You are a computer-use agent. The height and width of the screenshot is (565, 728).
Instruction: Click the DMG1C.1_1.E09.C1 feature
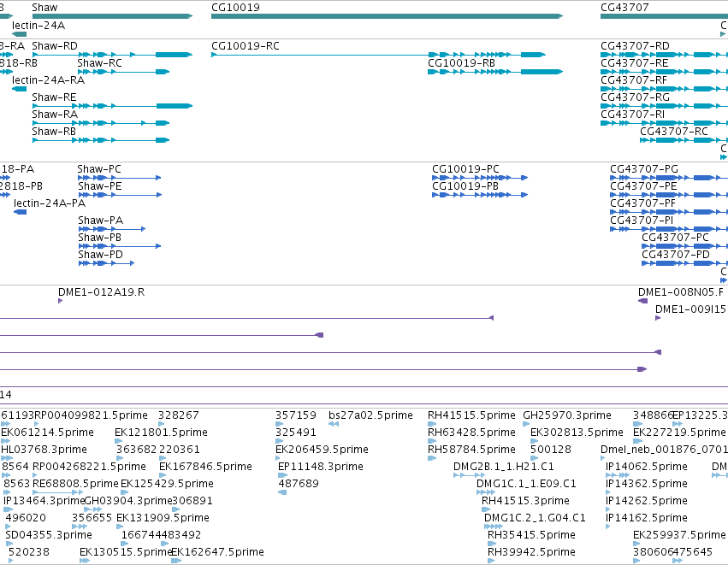point(486,492)
